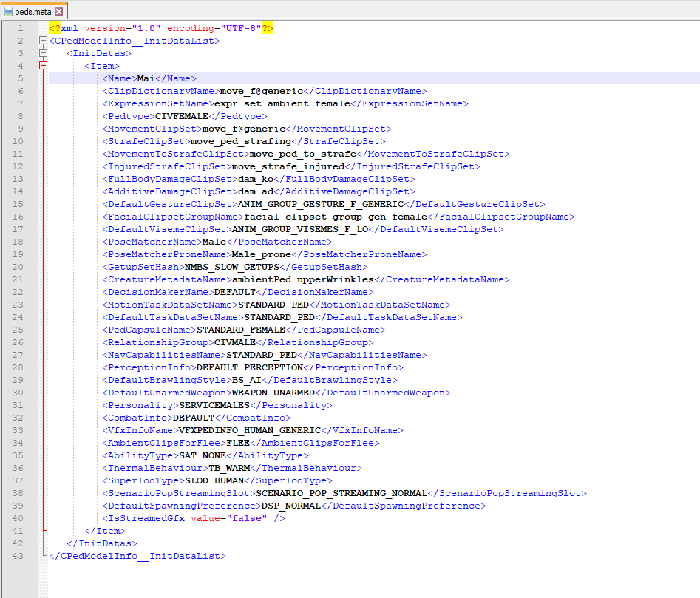
Task: Click the opening <InitDatas> tag
Action: click(99, 53)
